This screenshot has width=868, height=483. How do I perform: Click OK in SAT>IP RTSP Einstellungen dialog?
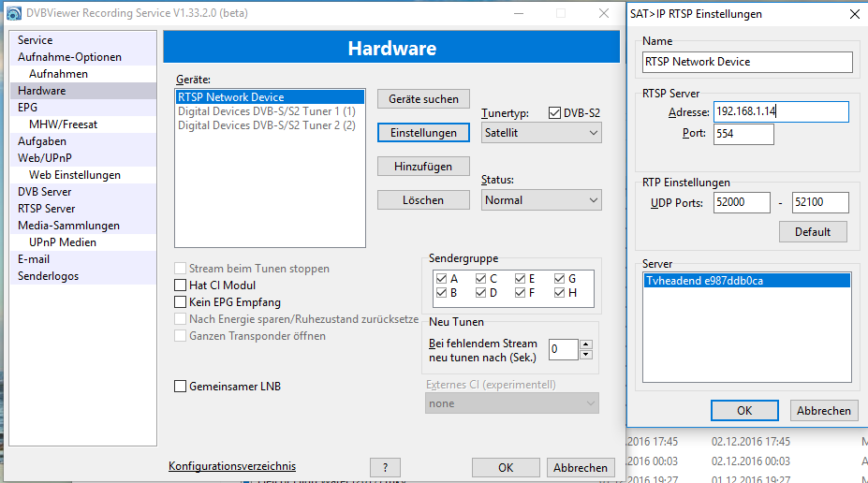click(x=744, y=411)
